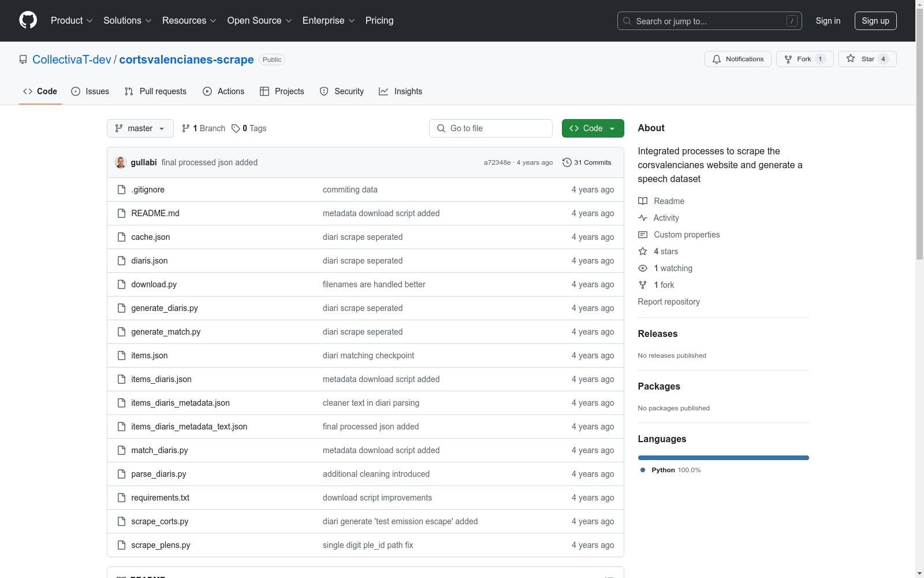Open commit message 'single digit ple_id path fix'

point(368,545)
